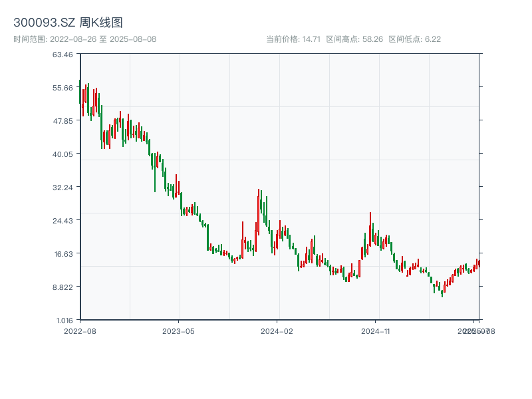The width and height of the screenshot is (532, 399).
Task: Click the lowest candlestick near the 2025 bottom
Action: [442, 291]
